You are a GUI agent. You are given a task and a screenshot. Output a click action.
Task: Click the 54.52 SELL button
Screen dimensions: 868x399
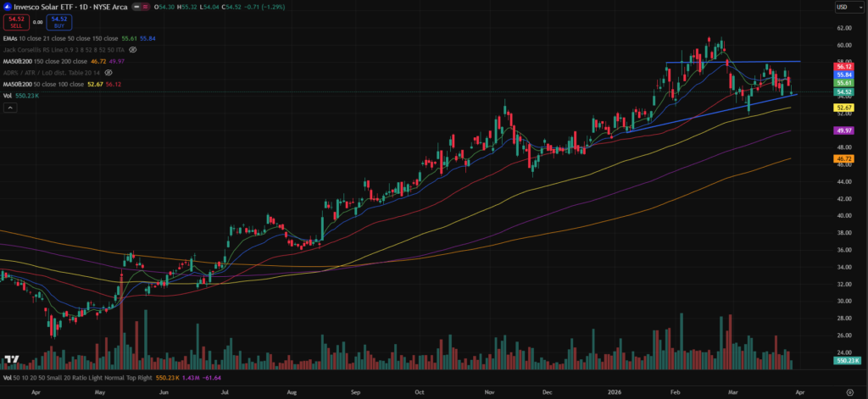(15, 20)
